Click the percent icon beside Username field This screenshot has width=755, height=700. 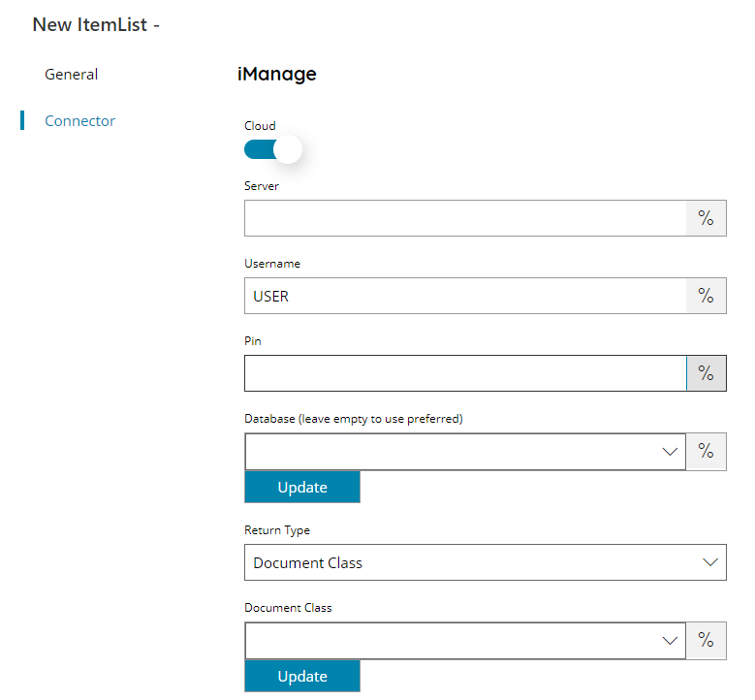(x=706, y=296)
